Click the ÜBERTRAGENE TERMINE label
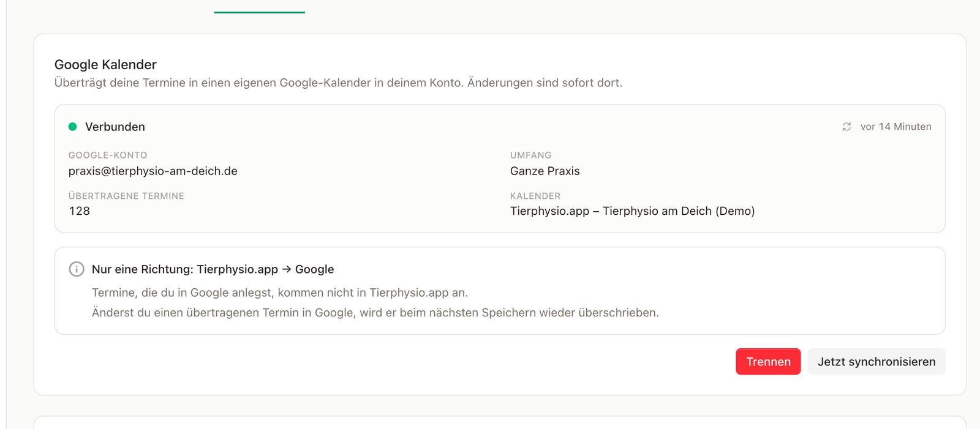 126,196
